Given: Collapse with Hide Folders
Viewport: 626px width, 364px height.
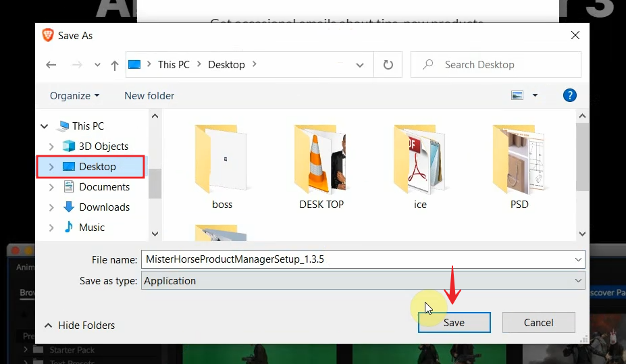Looking at the screenshot, I should [x=80, y=326].
